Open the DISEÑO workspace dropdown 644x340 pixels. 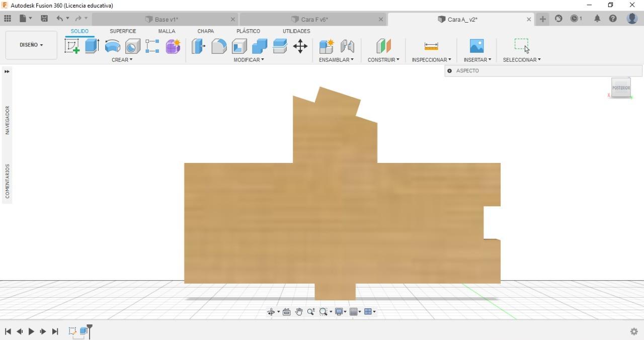pos(31,45)
